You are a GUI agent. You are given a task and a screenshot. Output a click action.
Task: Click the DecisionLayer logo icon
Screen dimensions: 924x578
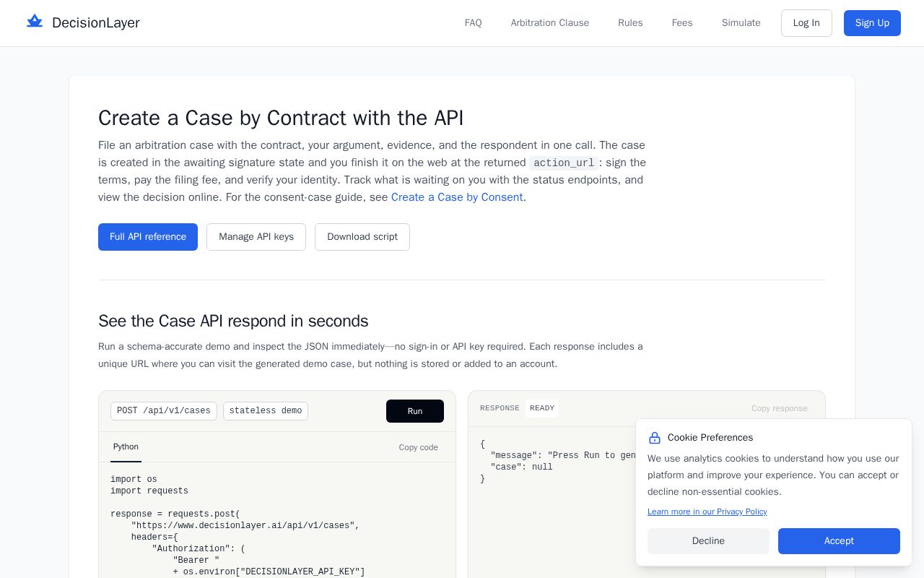click(35, 22)
